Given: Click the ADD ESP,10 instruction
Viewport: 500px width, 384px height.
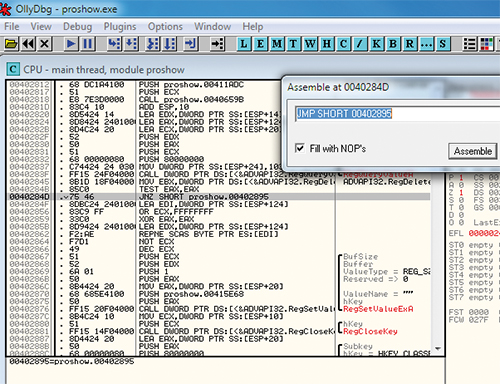Looking at the screenshot, I should click(x=164, y=107).
